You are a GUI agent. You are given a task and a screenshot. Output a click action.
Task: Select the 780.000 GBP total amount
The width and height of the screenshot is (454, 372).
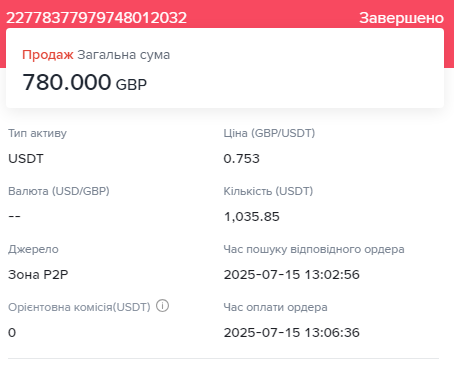[84, 82]
